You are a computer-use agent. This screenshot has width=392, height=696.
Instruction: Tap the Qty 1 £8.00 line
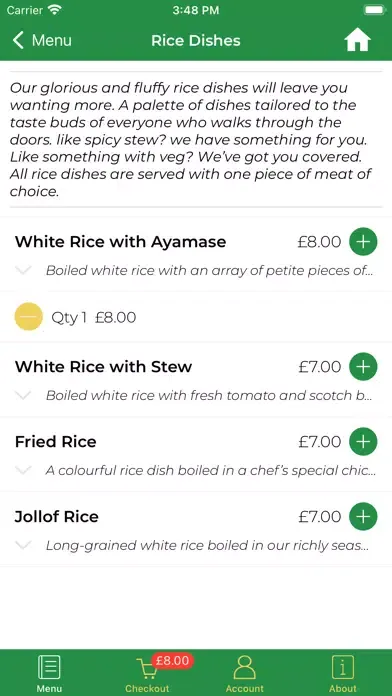click(94, 317)
